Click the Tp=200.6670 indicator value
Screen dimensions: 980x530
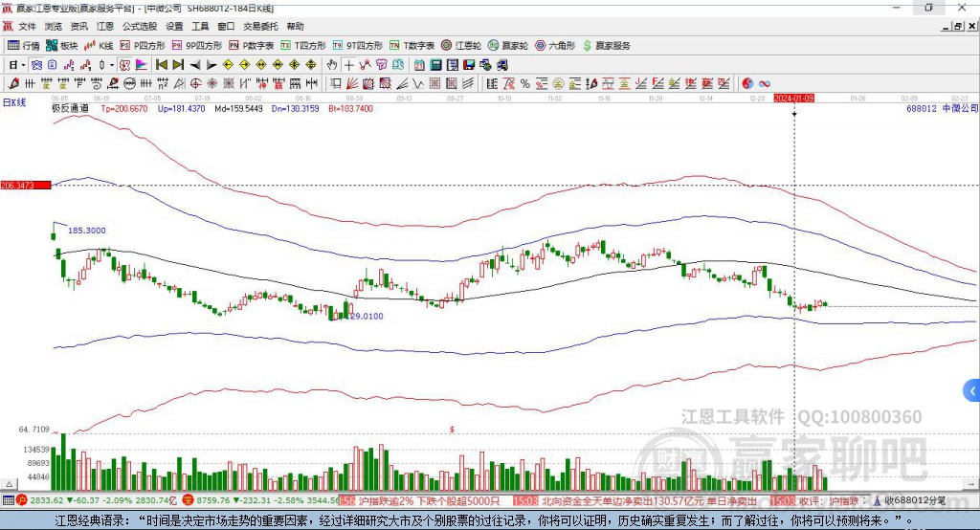point(124,108)
